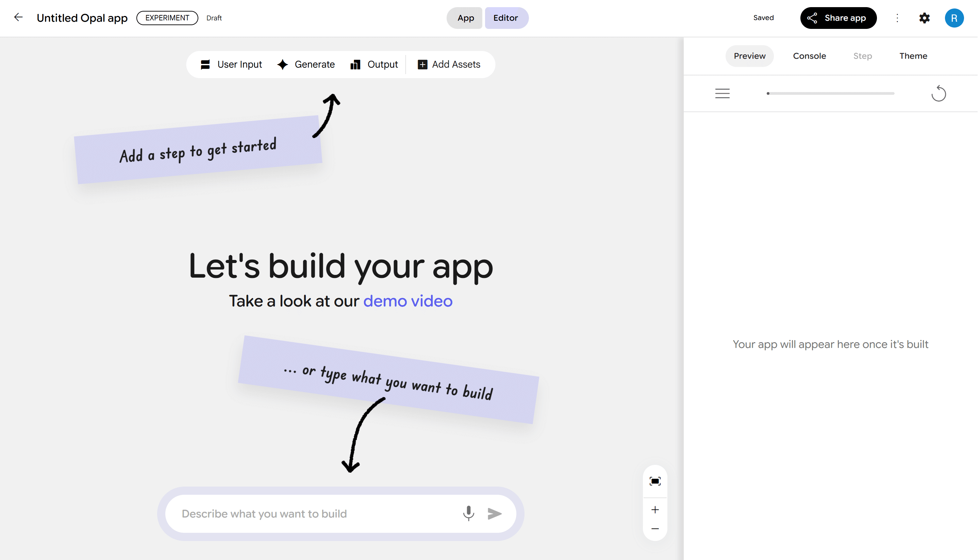Click the Share app button

(838, 18)
